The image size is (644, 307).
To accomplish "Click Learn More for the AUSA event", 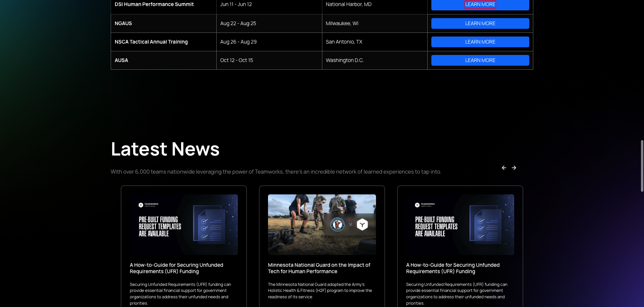I will pos(480,60).
